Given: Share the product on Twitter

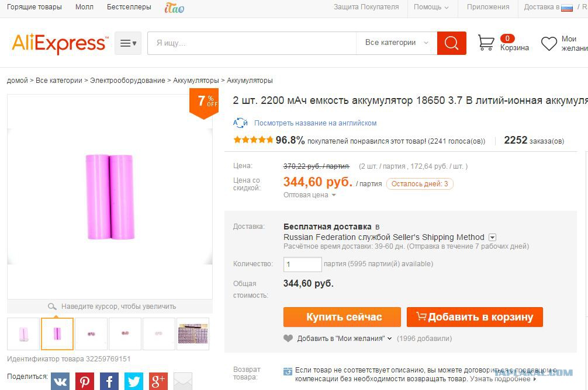Looking at the screenshot, I should coord(134,381).
